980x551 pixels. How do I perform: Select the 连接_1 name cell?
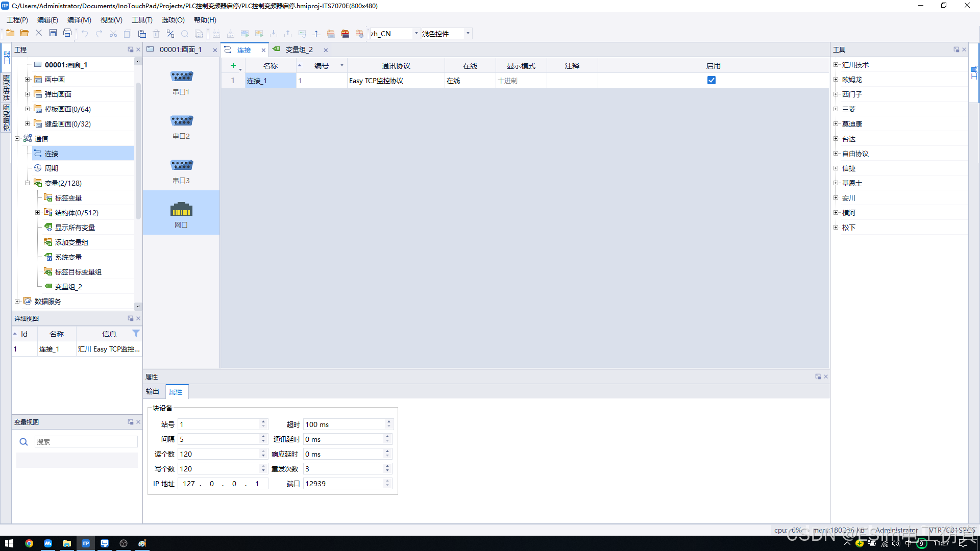point(271,81)
